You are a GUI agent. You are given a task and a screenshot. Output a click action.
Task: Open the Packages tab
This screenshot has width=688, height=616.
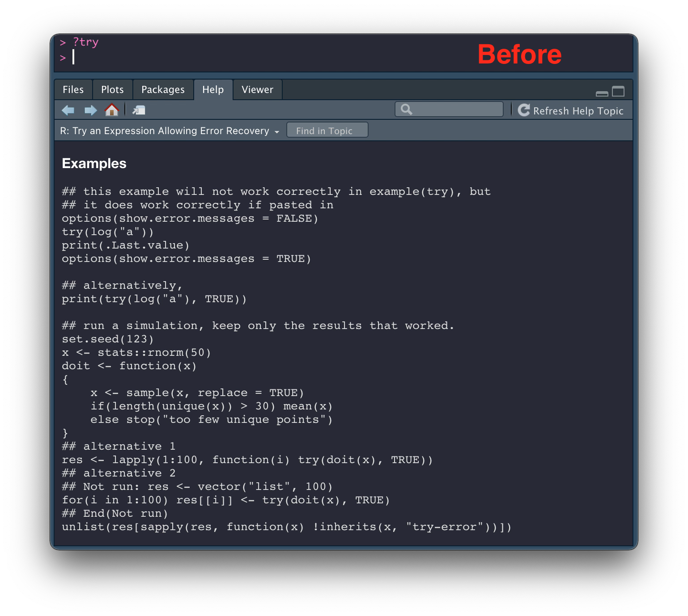point(163,89)
